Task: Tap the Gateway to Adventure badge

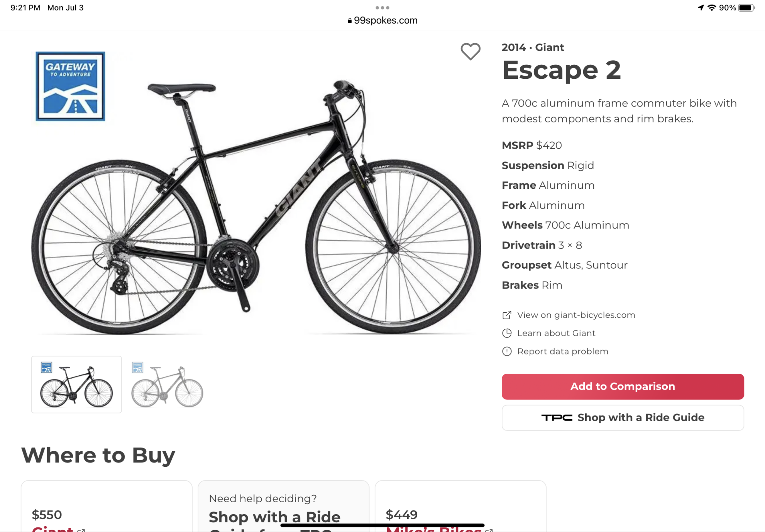Action: pyautogui.click(x=70, y=86)
